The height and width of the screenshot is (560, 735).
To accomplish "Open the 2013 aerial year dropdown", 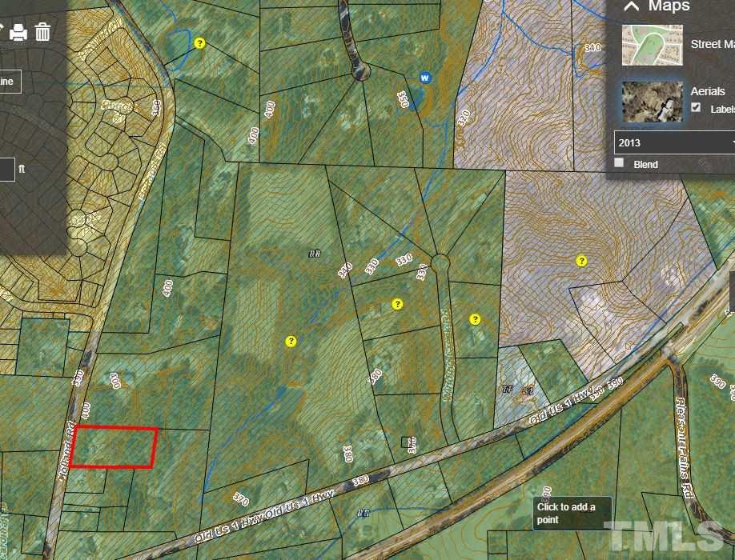I will click(x=674, y=142).
